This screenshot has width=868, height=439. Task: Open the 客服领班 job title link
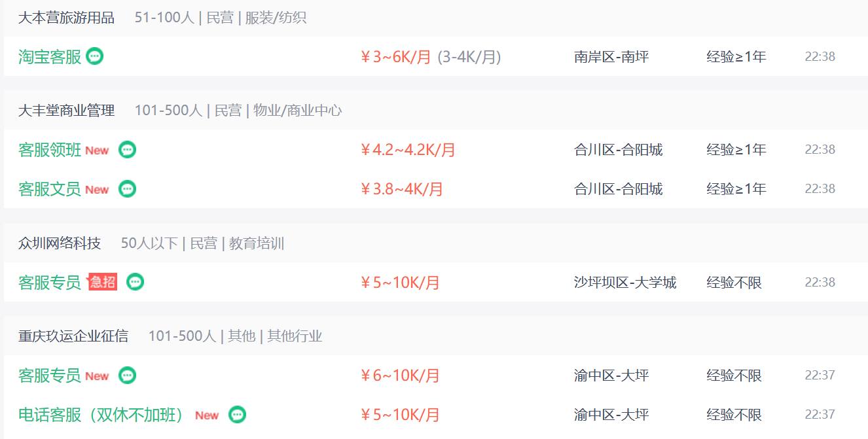[x=50, y=150]
